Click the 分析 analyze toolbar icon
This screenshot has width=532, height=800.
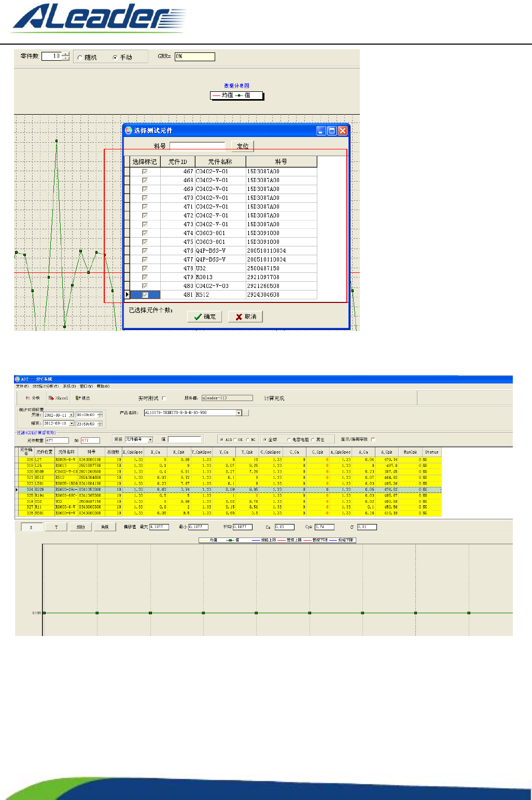tap(33, 398)
